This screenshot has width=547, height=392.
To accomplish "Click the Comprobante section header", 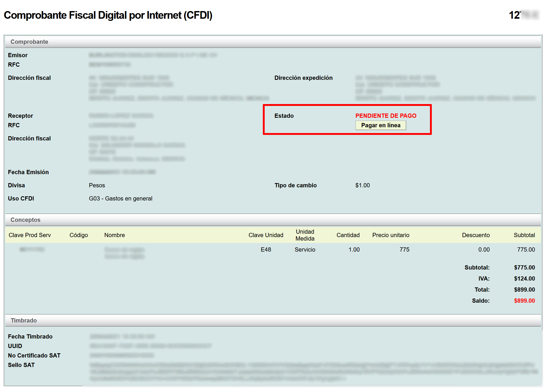I will [x=29, y=42].
